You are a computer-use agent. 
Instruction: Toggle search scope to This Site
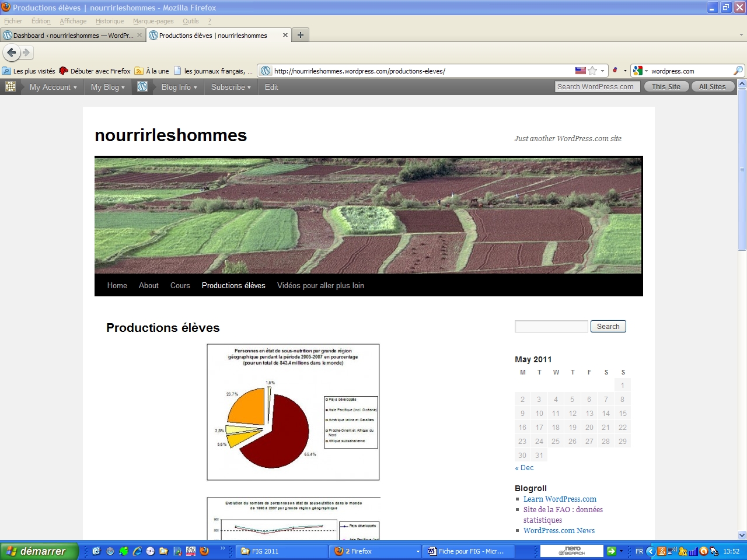666,86
